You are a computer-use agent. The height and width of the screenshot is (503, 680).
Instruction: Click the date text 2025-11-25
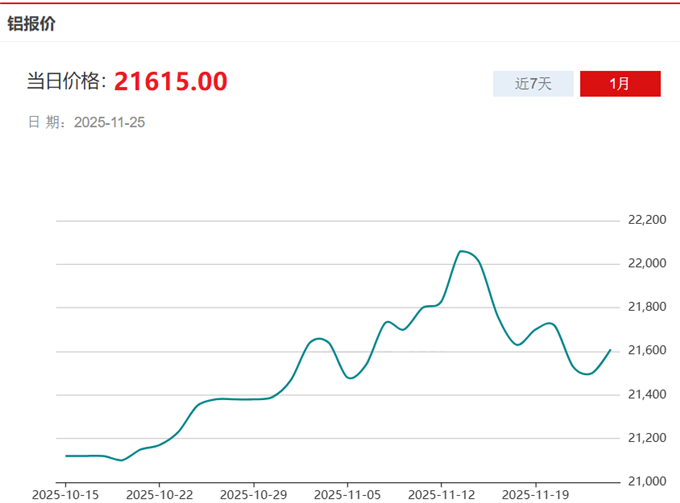coord(110,122)
